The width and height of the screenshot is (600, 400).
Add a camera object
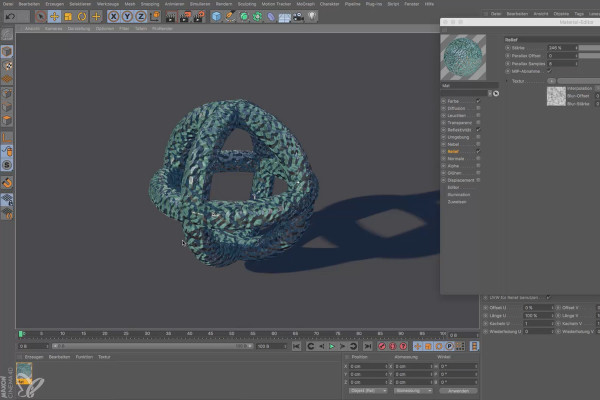298,16
